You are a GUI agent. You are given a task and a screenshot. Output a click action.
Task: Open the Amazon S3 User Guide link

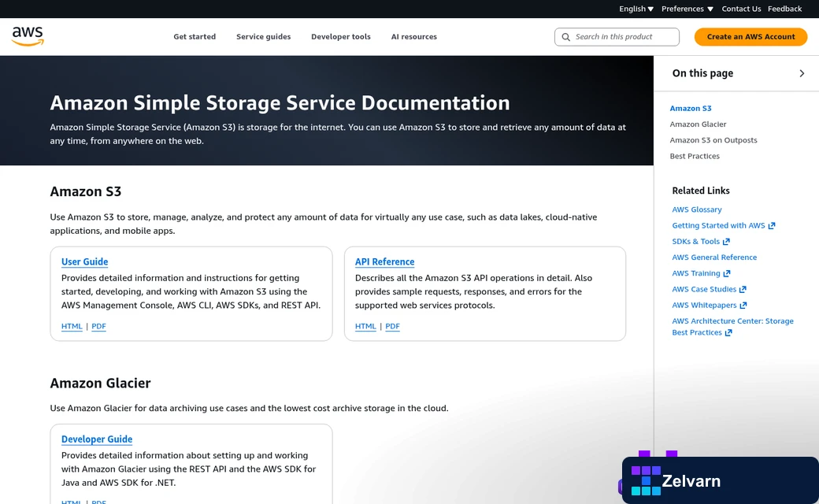(84, 261)
